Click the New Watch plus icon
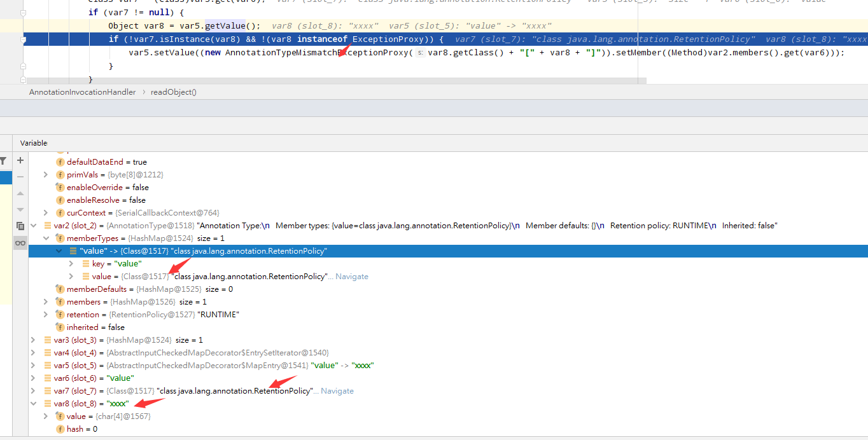Viewport: 868px width, 440px height. pos(20,161)
